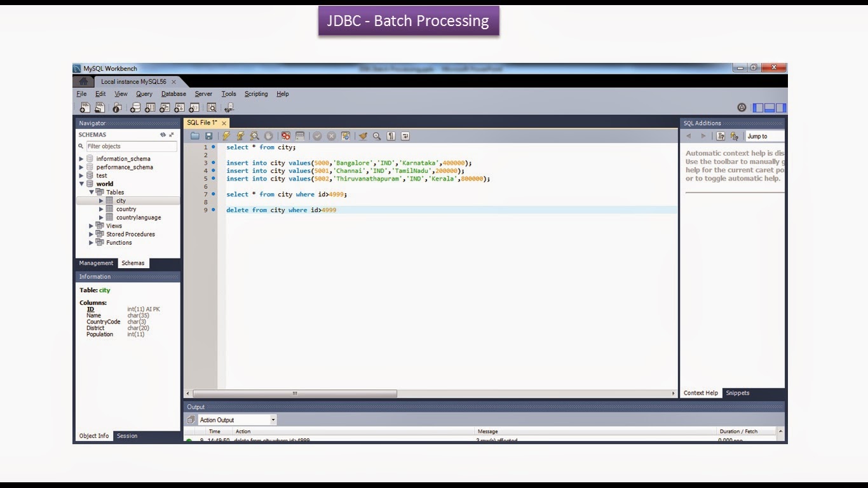Open the Action Output dropdown
This screenshot has height=488, width=868.
click(273, 419)
